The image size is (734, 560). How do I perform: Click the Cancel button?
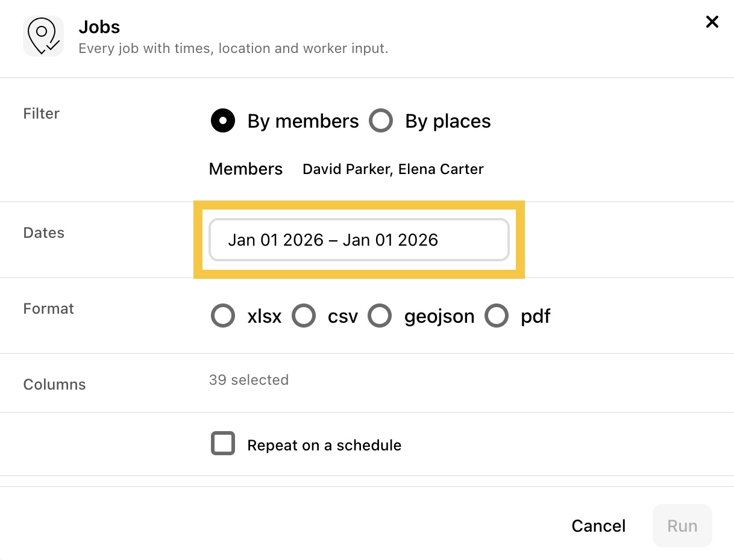(598, 526)
